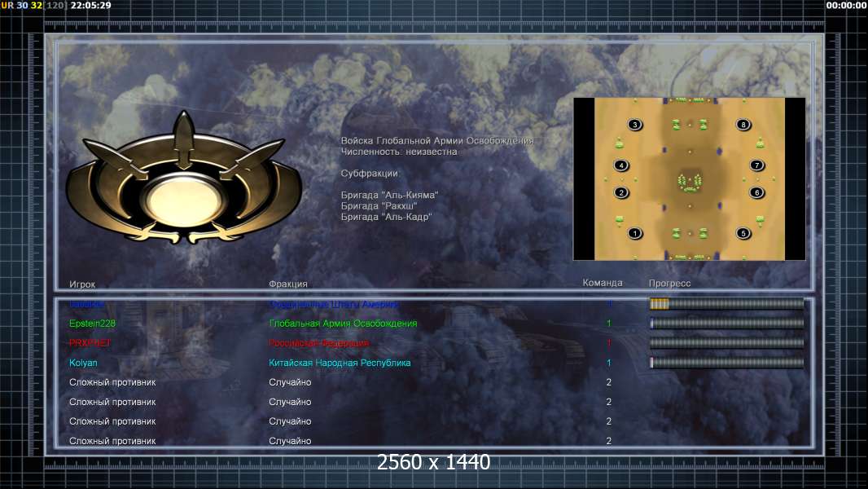This screenshot has width=868, height=489.
Task: Select start position 7 on the minimap
Action: tap(756, 165)
